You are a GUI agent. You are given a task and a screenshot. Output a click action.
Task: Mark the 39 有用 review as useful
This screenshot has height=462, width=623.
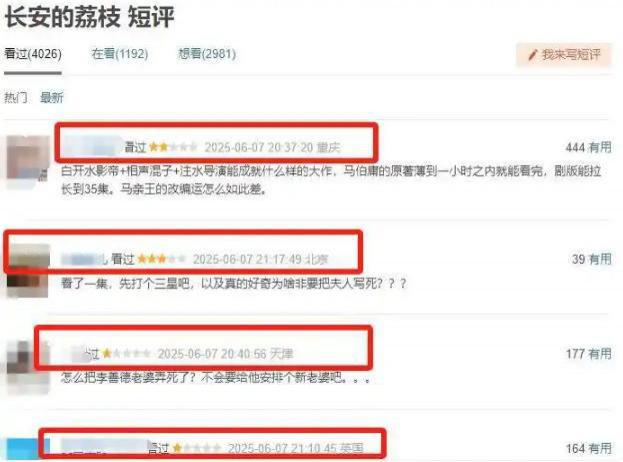(x=591, y=259)
